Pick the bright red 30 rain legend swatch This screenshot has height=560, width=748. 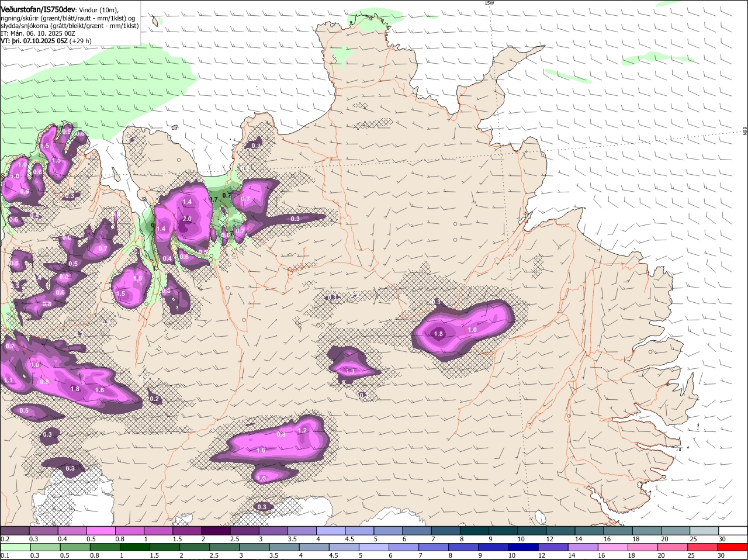732,547
